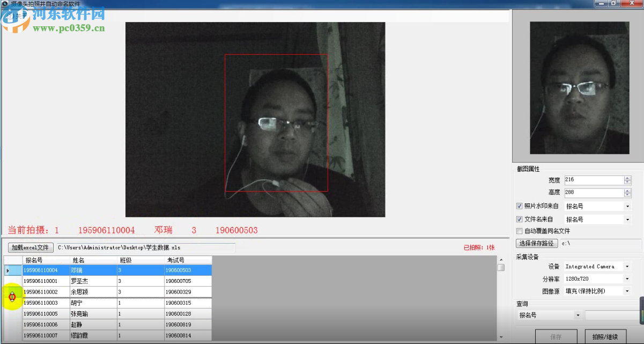644x344 pixels.
Task: Click the table vertical scrollbar thumb
Action: [x=501, y=267]
